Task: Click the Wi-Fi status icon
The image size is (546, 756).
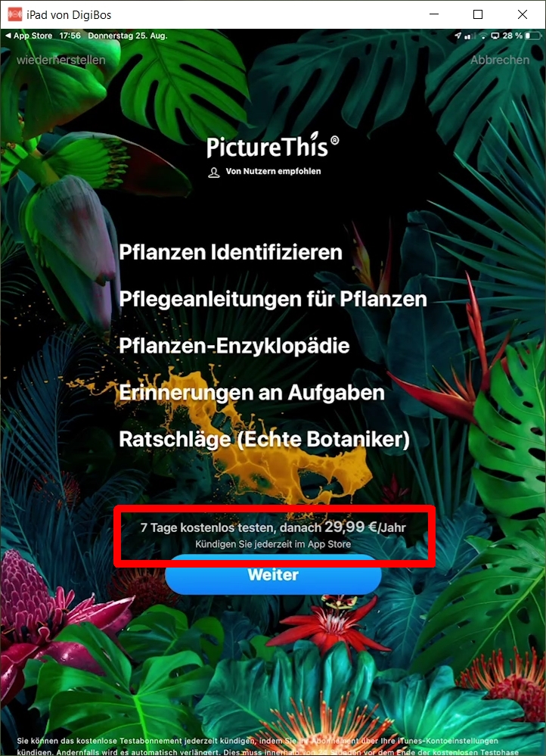Action: [x=483, y=36]
